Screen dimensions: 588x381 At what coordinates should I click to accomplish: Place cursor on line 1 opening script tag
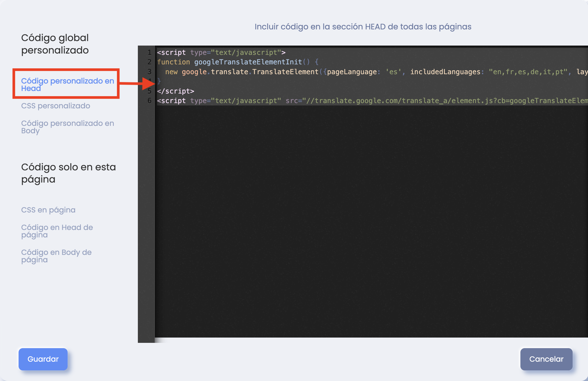[x=221, y=52]
